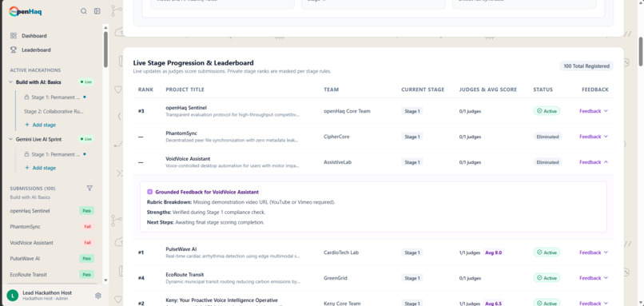Open the search icon in sidebar header
The width and height of the screenshot is (644, 306).
[x=84, y=11]
